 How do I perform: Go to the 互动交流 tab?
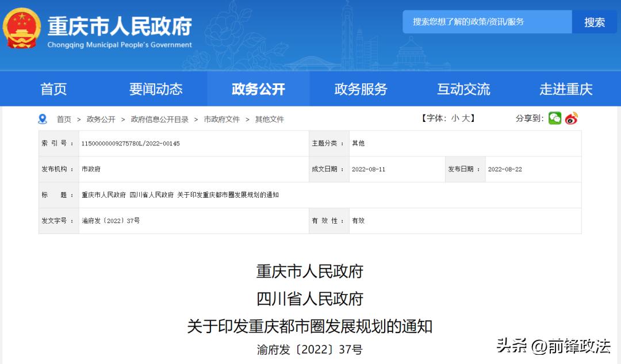pos(463,89)
